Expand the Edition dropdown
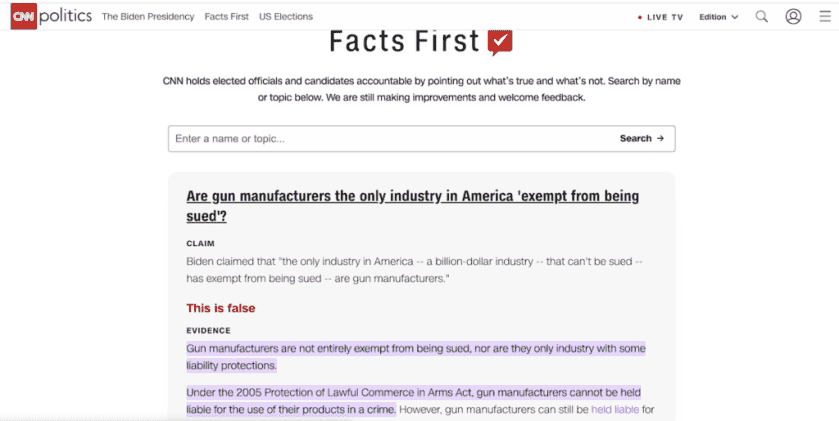The image size is (839, 421). 719,17
